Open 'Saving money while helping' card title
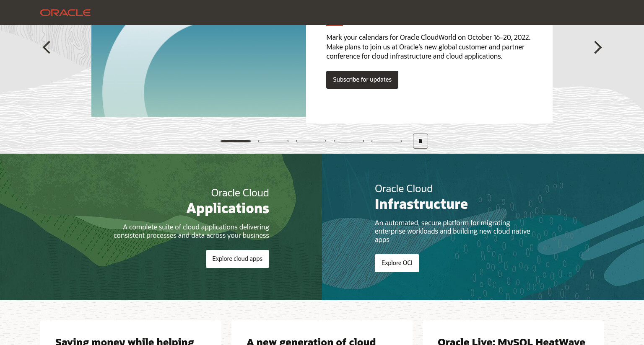This screenshot has width=644, height=345. click(x=125, y=341)
